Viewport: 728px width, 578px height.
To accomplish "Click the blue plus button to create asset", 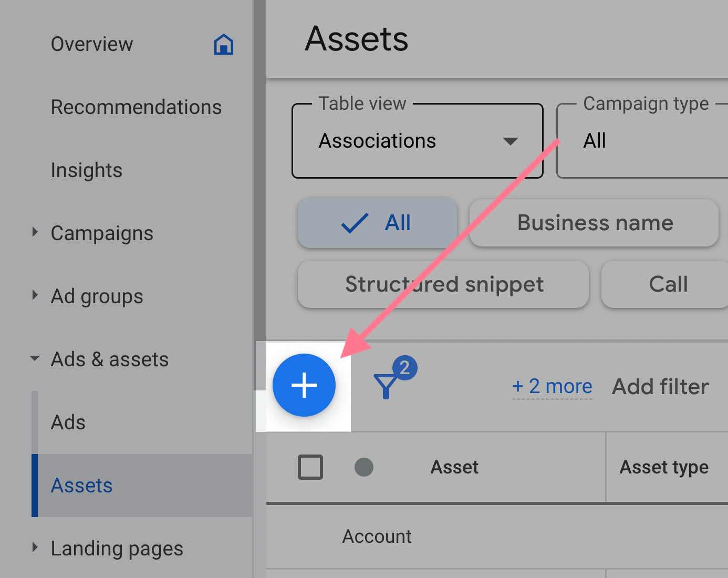I will point(304,385).
